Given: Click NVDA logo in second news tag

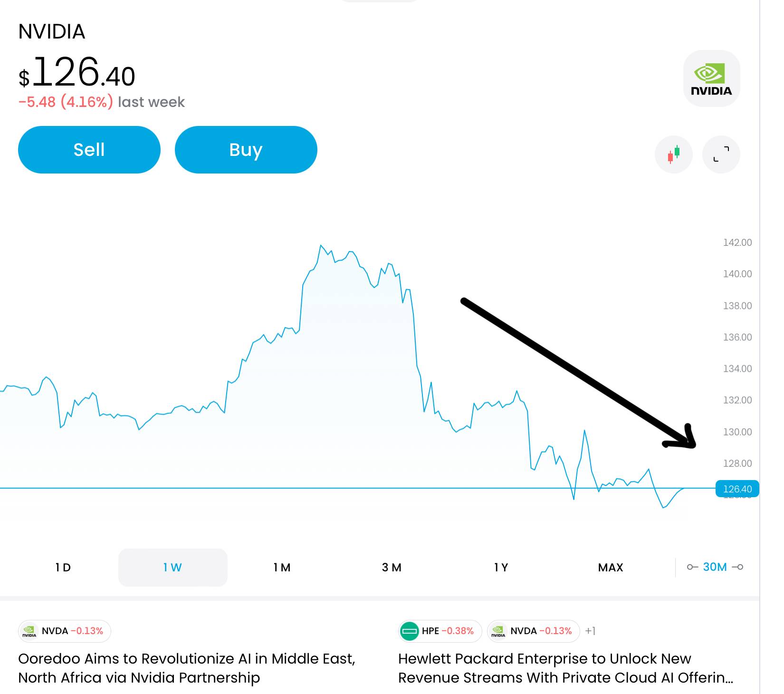Looking at the screenshot, I should point(498,631).
